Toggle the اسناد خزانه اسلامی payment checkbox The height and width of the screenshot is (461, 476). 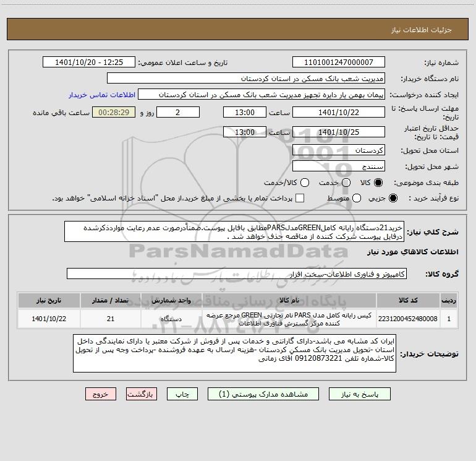point(300,198)
